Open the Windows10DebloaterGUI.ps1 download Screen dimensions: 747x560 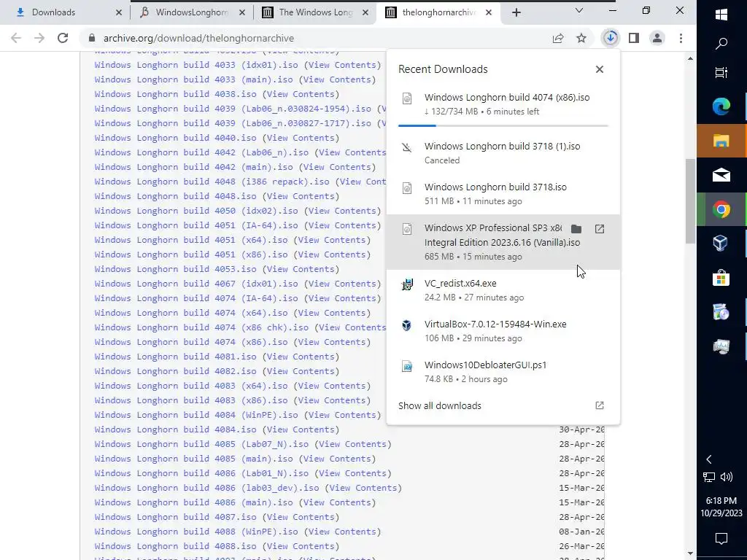coord(503,372)
